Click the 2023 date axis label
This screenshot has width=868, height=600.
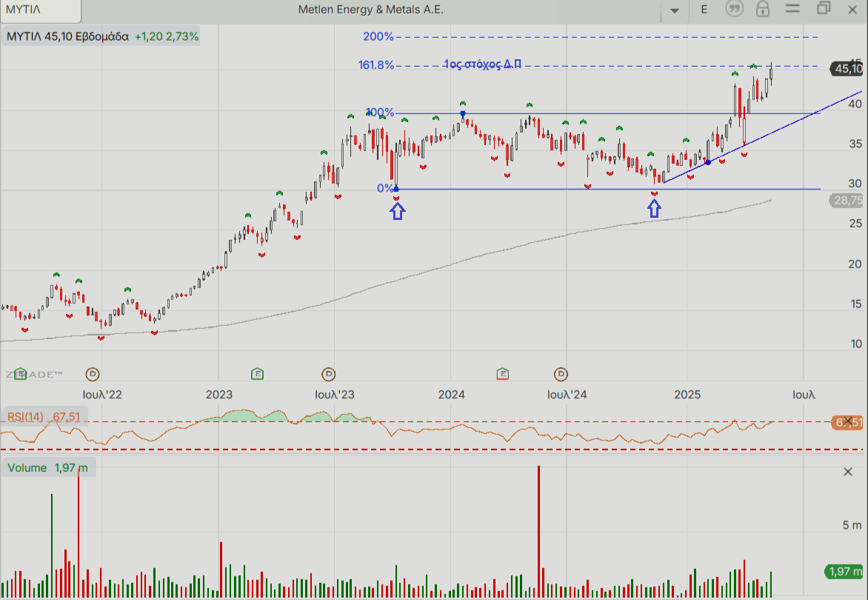219,395
